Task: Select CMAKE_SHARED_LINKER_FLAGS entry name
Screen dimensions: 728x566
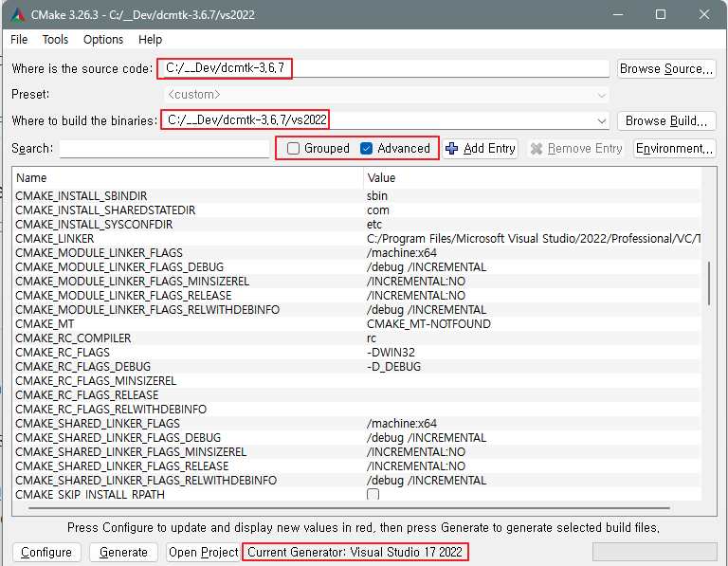Action: click(x=98, y=424)
